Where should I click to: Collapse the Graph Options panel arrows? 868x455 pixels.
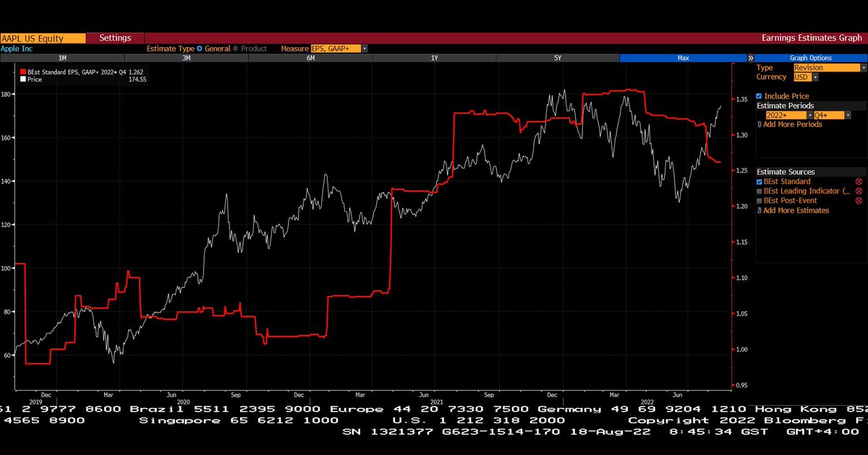point(751,58)
